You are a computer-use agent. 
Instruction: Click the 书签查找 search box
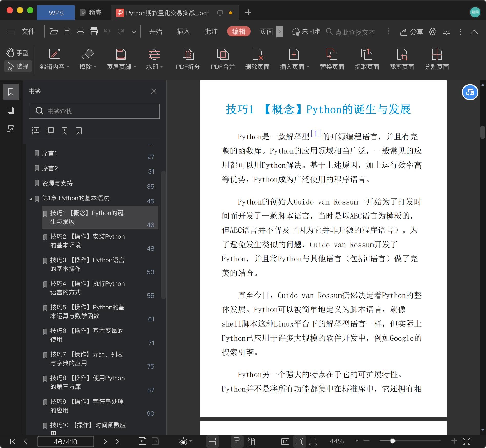click(94, 111)
